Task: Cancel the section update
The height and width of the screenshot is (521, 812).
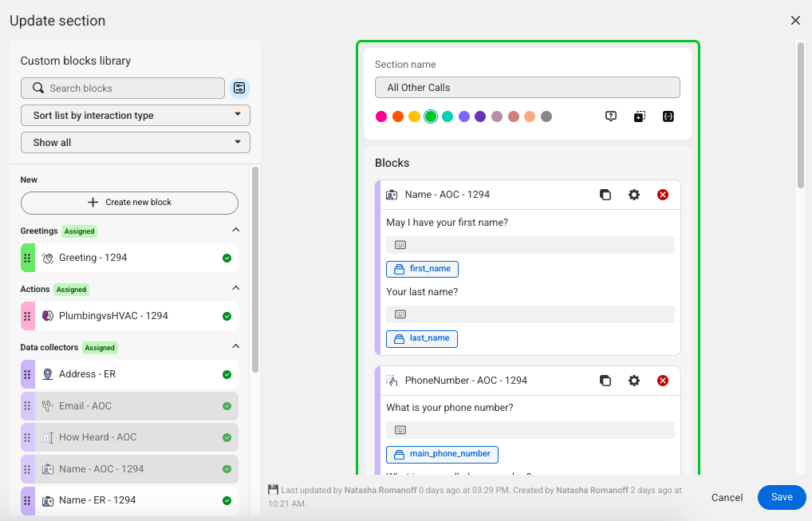Action: (727, 498)
